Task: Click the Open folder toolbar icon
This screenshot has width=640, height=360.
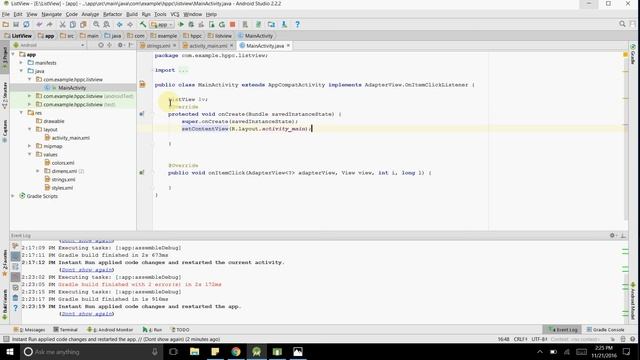Action: tap(6, 24)
